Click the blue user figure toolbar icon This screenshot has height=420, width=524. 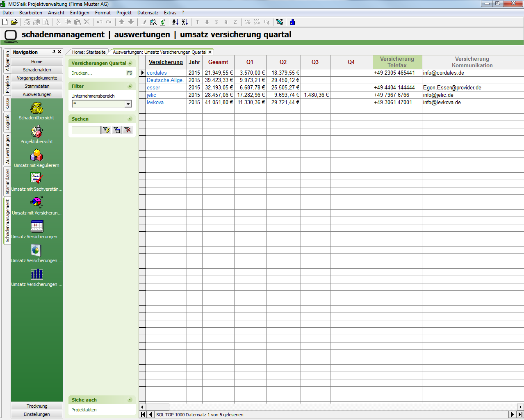coord(292,22)
